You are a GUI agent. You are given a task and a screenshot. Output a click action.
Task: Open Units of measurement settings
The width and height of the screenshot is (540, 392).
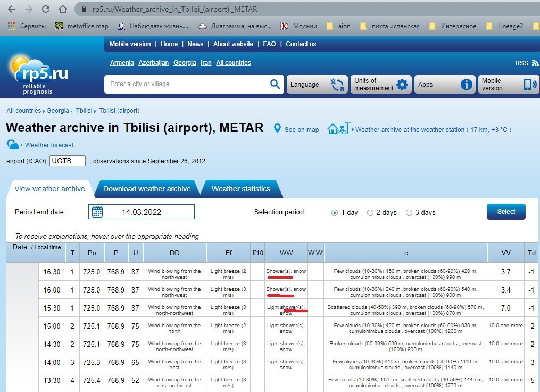[x=381, y=85]
